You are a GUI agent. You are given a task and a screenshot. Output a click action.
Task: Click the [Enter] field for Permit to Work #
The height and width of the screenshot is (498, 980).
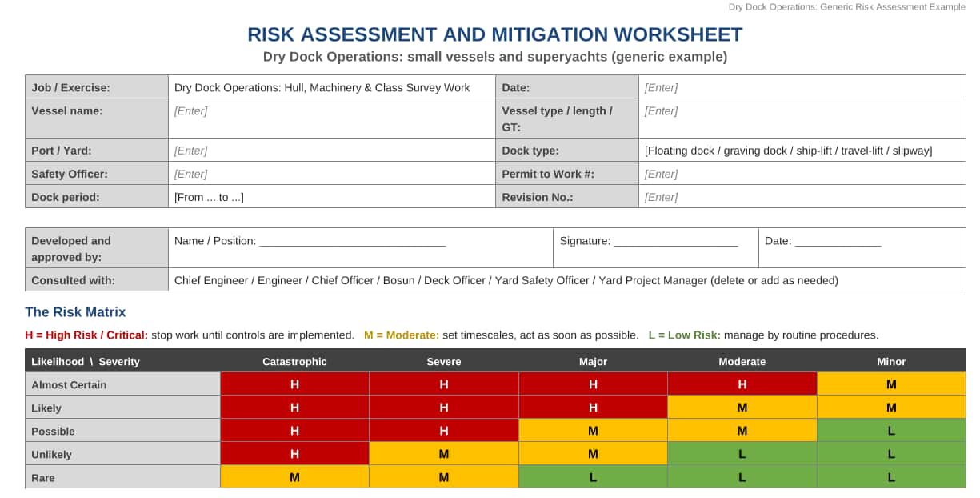[x=802, y=173]
